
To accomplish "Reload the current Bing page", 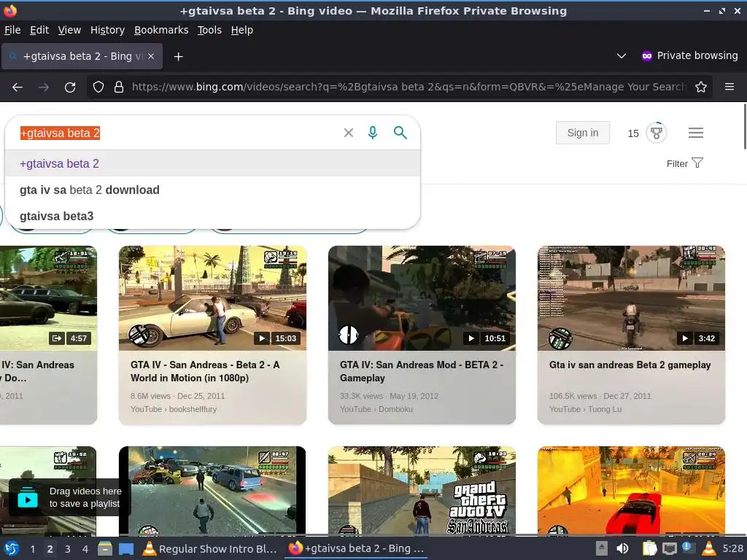I will coord(70,87).
